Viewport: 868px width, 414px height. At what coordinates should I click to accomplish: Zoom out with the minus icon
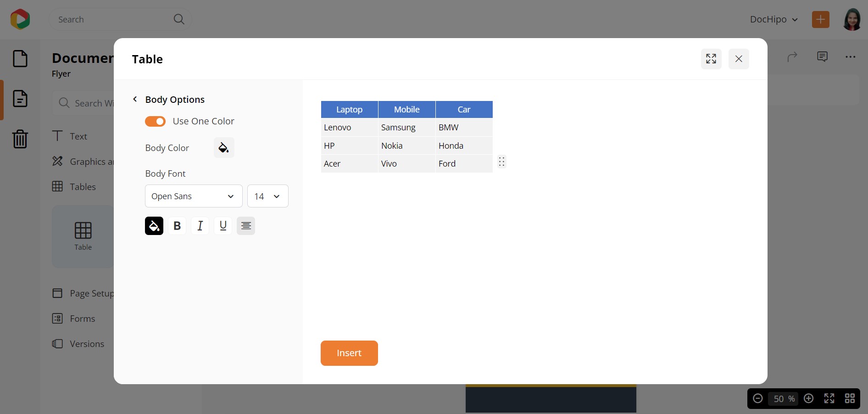click(758, 398)
